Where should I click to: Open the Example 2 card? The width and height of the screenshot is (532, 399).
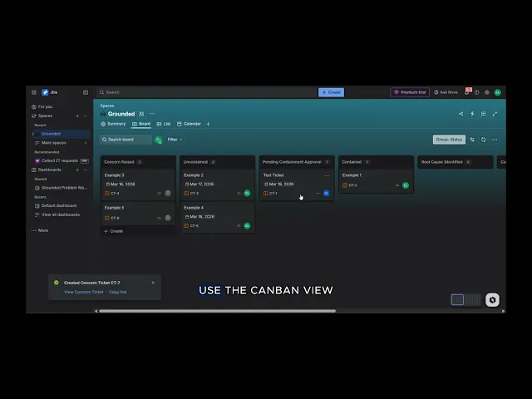(218, 185)
